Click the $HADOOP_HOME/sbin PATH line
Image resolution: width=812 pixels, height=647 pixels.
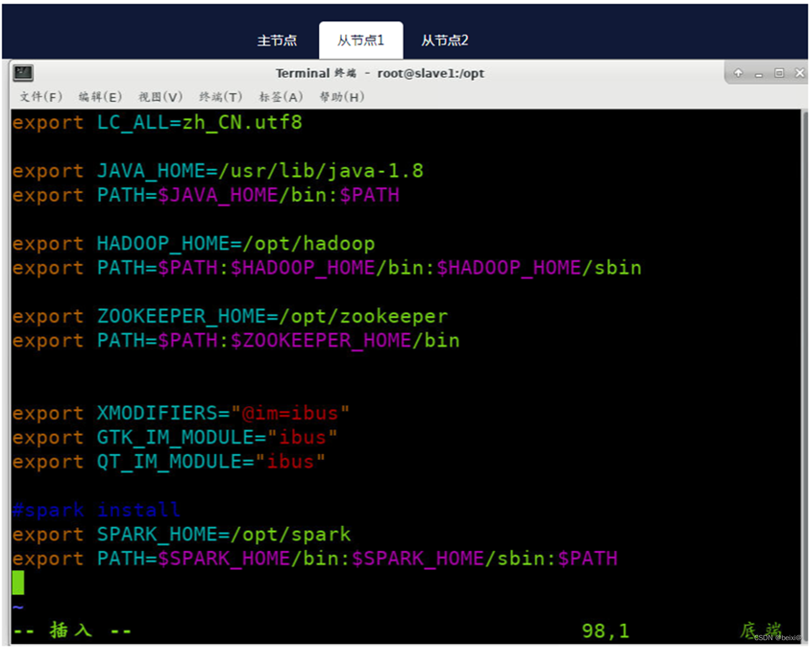pos(327,268)
